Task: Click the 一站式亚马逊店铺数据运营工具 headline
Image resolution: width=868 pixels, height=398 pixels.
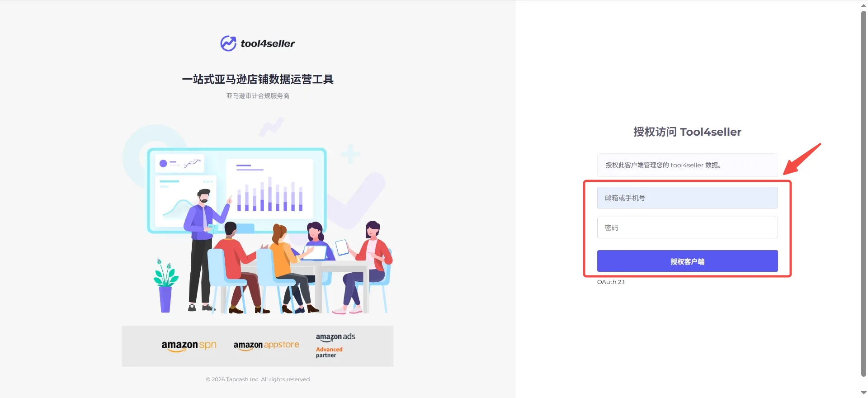Action: click(258, 79)
